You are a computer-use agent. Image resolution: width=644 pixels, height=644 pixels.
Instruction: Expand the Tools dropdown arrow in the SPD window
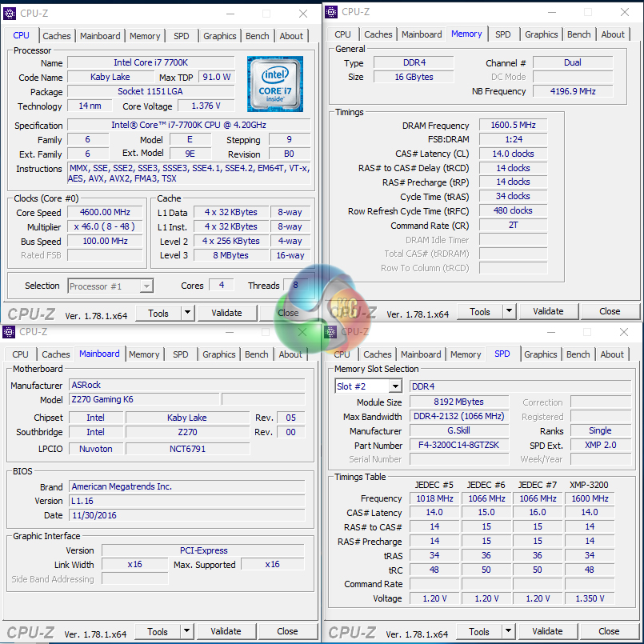click(x=509, y=631)
